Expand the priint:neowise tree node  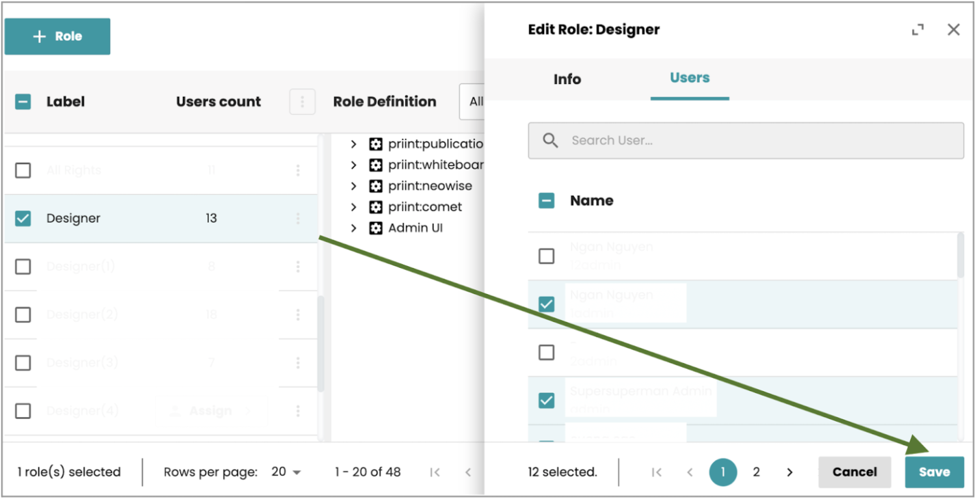tap(353, 186)
